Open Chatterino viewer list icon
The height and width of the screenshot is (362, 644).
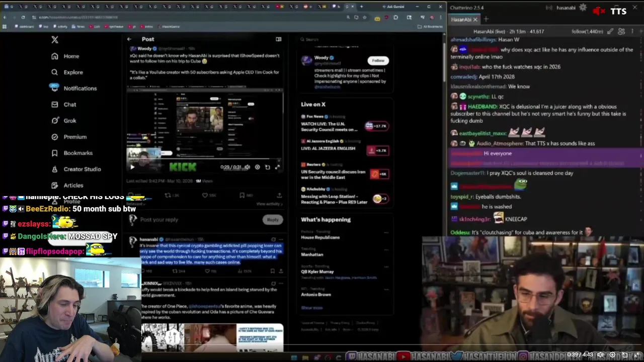pos(621,31)
